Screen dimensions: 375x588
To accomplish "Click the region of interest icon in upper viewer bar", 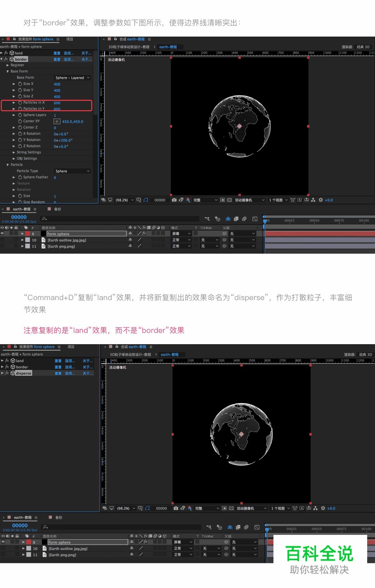I will (x=222, y=200).
